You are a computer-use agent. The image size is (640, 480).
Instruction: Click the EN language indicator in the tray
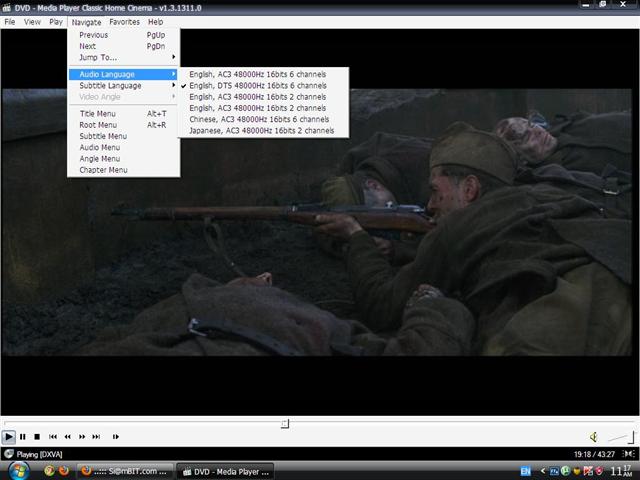(525, 471)
